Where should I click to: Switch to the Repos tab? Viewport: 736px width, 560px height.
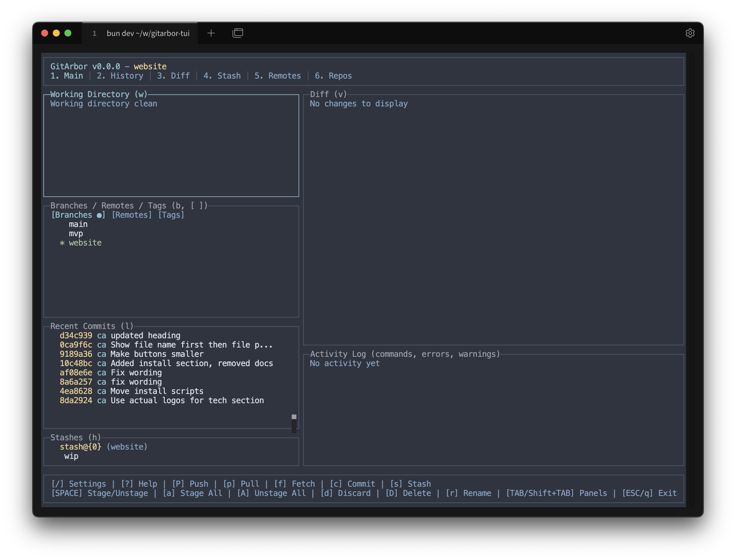(333, 76)
